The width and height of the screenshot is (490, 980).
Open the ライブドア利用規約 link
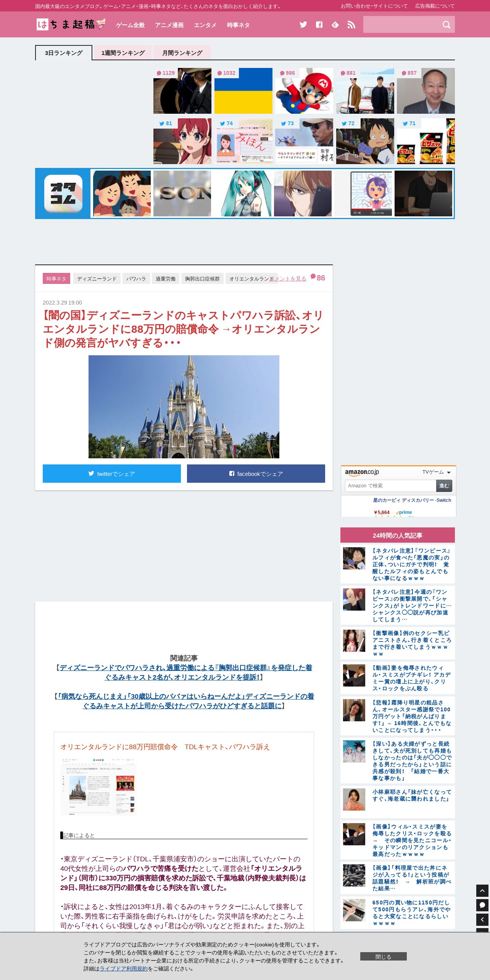point(124,969)
